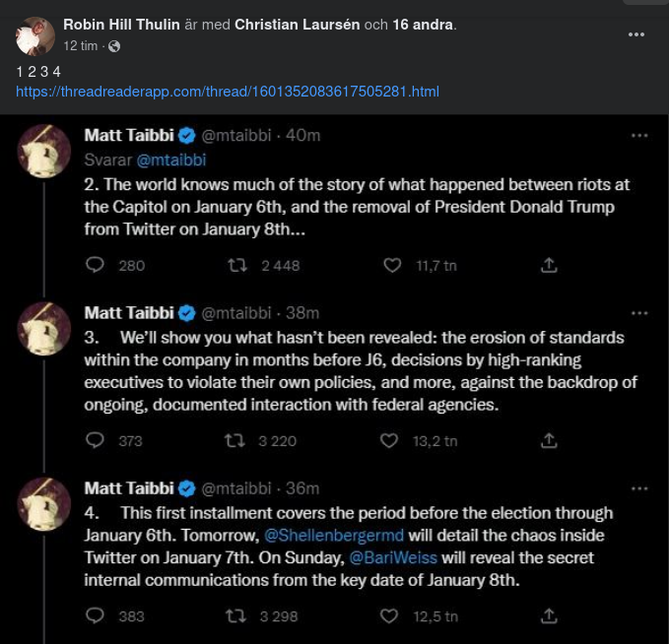Toggle retweet on tweet 4

pyautogui.click(x=235, y=615)
